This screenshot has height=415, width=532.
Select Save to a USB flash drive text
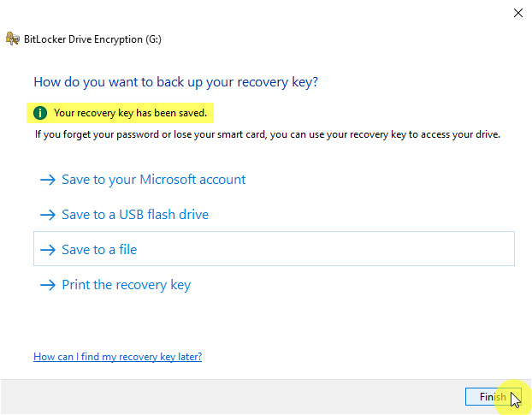(x=135, y=215)
